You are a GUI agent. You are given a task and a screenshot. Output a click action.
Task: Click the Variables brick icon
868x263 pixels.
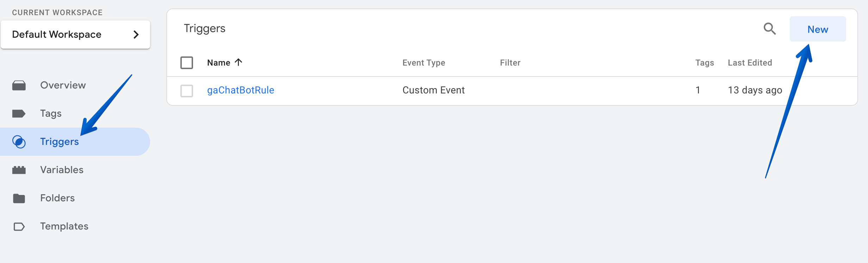(19, 170)
